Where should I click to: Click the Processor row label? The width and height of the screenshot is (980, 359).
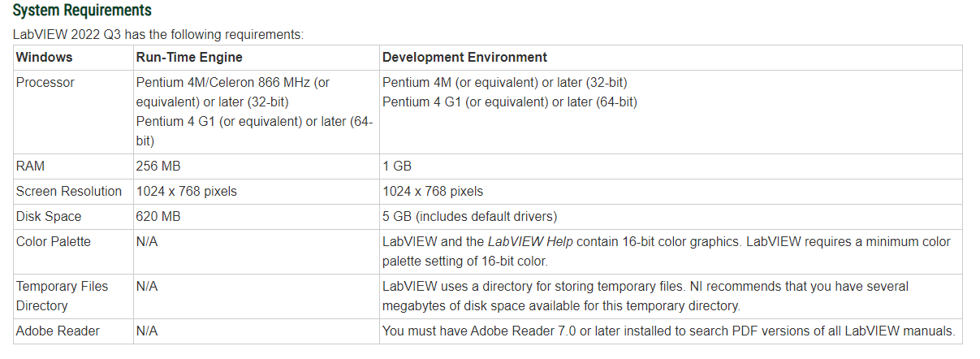[45, 83]
